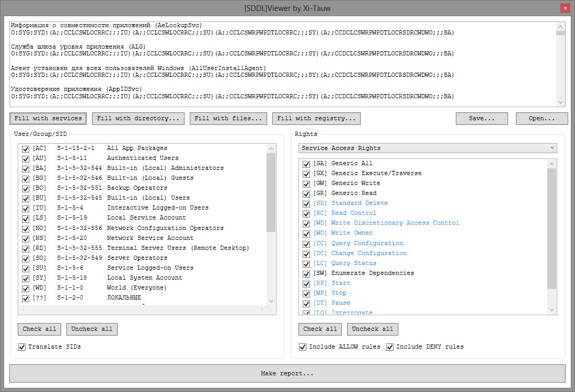Uncheck [AC] All App Packages
575x392 pixels.
(25, 149)
